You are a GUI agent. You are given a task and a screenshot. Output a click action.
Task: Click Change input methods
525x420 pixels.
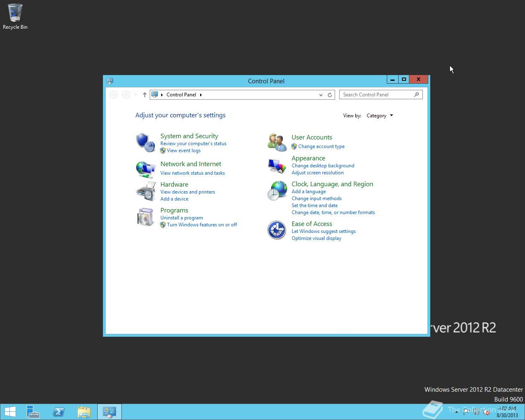(317, 199)
